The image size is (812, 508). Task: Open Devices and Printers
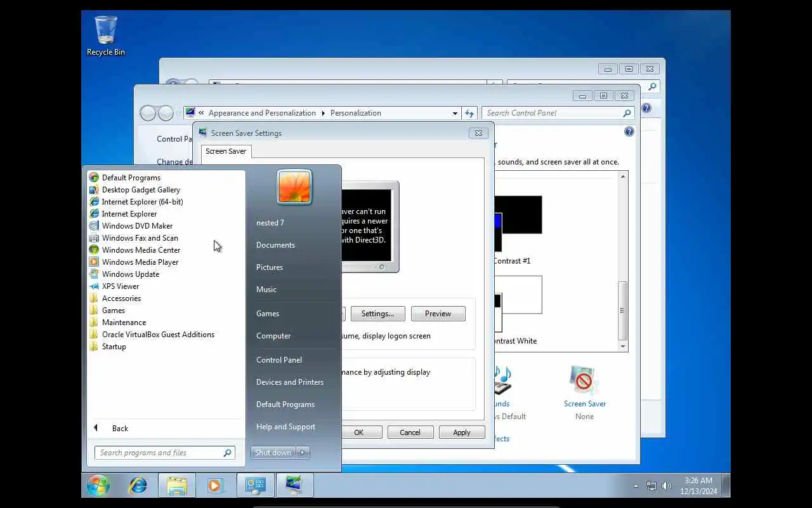pyautogui.click(x=290, y=382)
